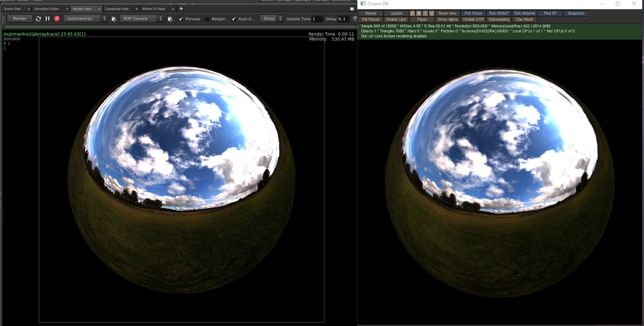Click the camera chooser icon beside ROP Camera
Image resolution: width=644 pixels, height=326 pixels.
(170, 19)
